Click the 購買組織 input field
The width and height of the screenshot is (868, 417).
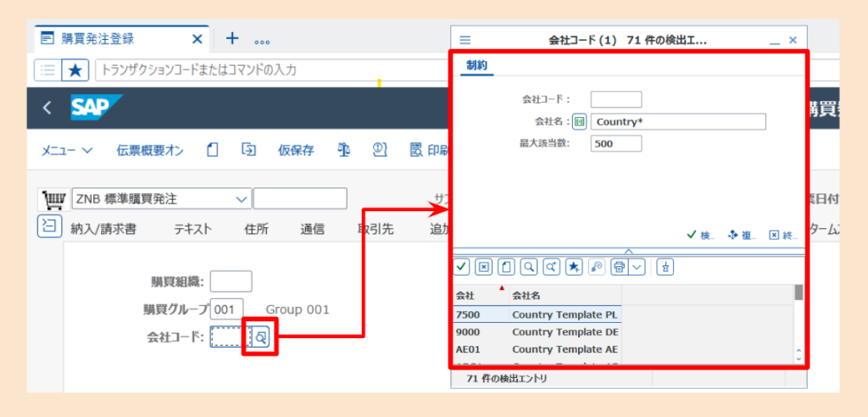point(231,281)
